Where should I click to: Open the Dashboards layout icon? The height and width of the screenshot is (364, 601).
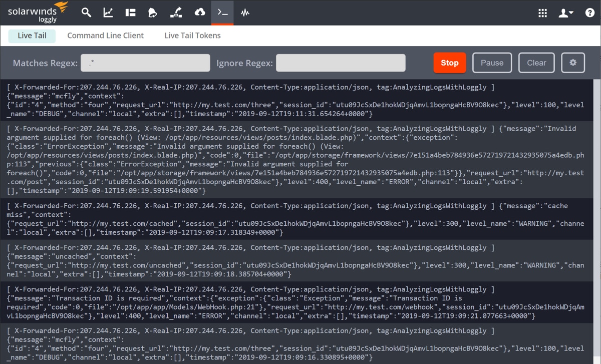[x=131, y=13]
